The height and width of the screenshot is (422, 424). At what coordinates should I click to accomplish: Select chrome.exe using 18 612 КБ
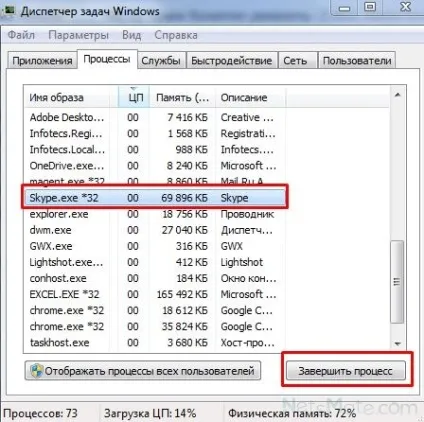pos(155,310)
